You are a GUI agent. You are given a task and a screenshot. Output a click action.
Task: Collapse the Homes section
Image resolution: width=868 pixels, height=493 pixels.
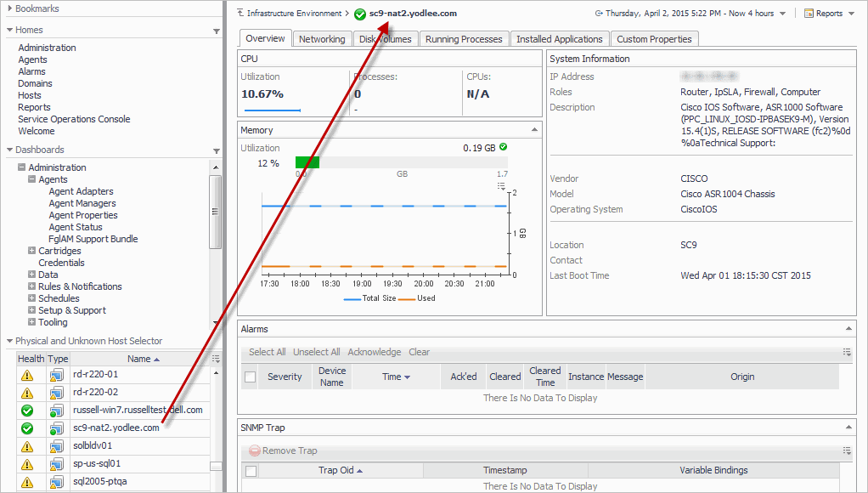pyautogui.click(x=9, y=30)
